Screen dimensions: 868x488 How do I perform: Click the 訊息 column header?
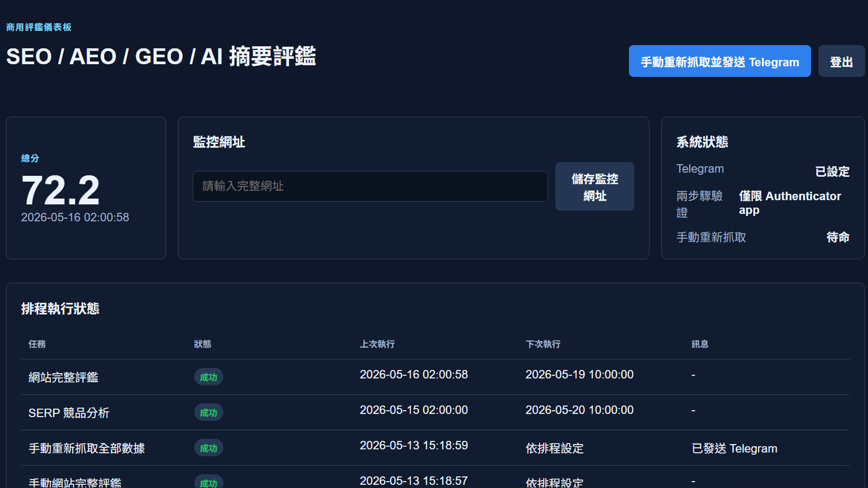pos(700,344)
